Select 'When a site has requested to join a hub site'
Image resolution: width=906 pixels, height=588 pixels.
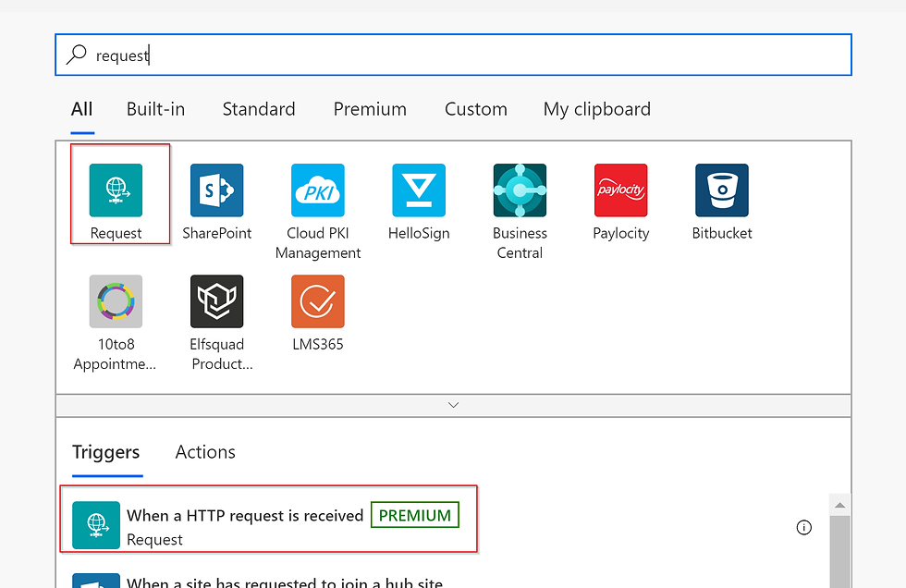pyautogui.click(x=285, y=582)
